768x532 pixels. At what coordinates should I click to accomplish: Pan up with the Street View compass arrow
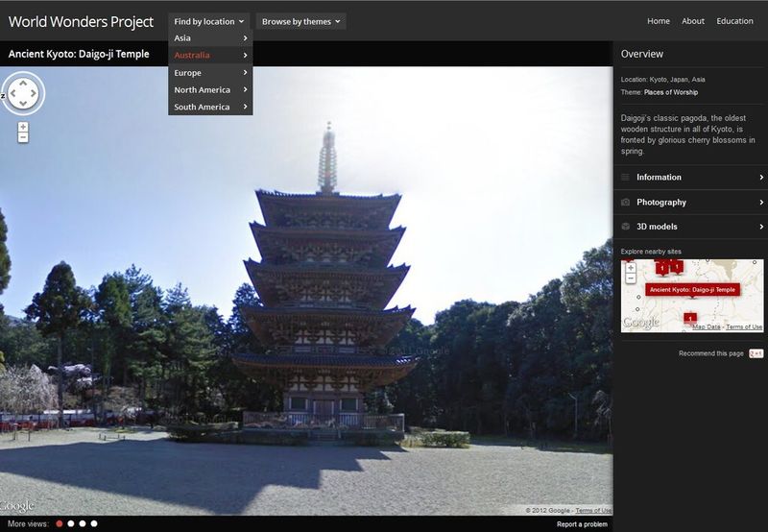23,84
